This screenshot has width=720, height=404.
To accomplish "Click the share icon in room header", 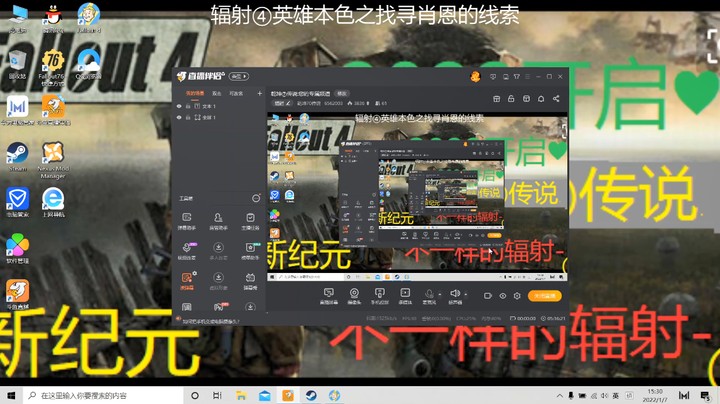I will pyautogui.click(x=556, y=99).
